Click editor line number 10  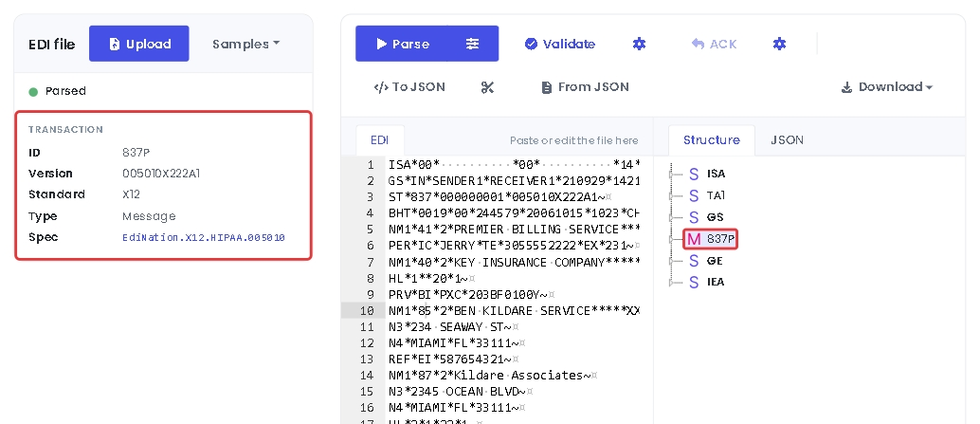(x=368, y=311)
